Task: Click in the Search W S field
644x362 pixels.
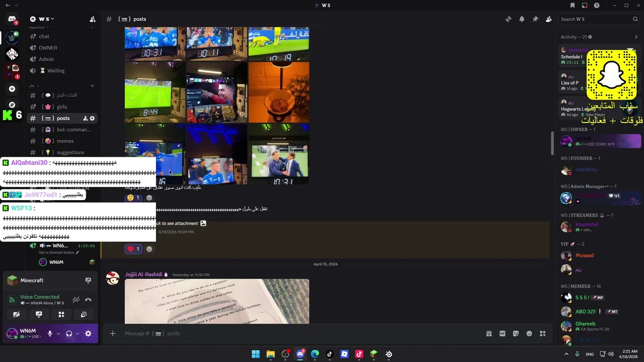Action: (599, 19)
